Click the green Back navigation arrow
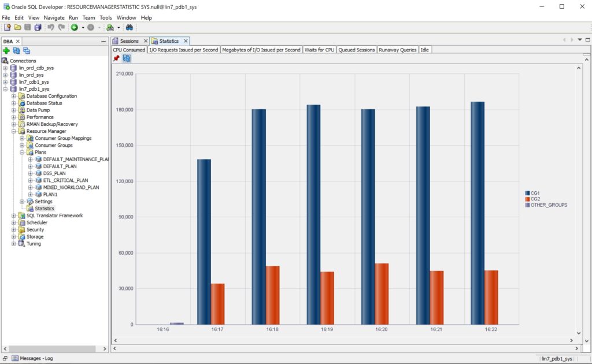This screenshot has height=364, width=592. (75, 27)
